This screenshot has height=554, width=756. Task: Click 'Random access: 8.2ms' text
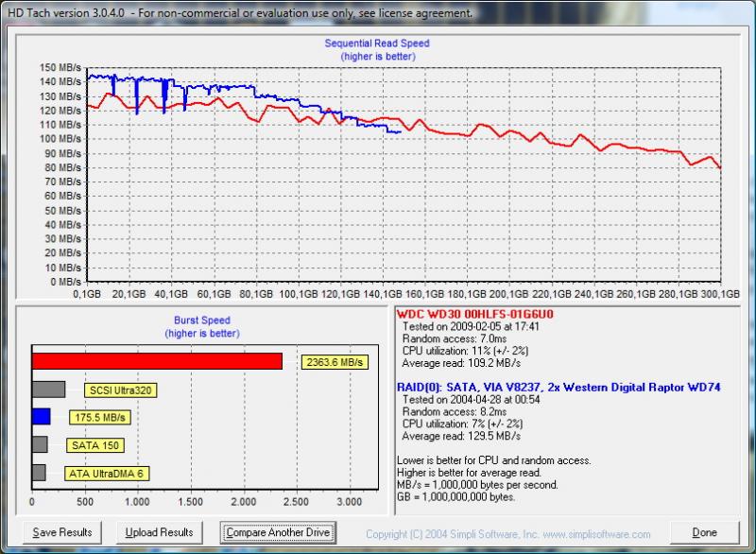click(x=455, y=411)
